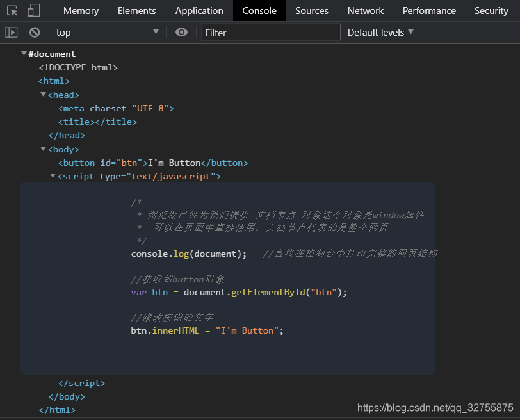
Task: Select the <title></title> line
Action: coord(97,122)
